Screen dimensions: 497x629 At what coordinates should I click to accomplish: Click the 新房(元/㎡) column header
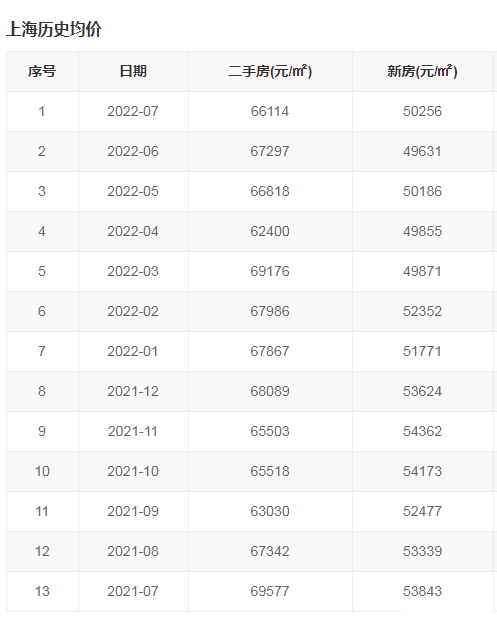(x=422, y=71)
